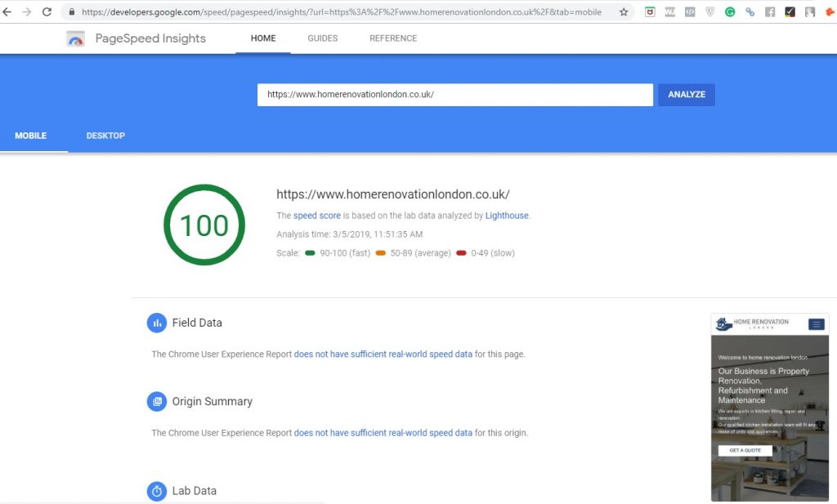Click the secure site padlock icon
The height and width of the screenshot is (504, 837).
tap(73, 12)
